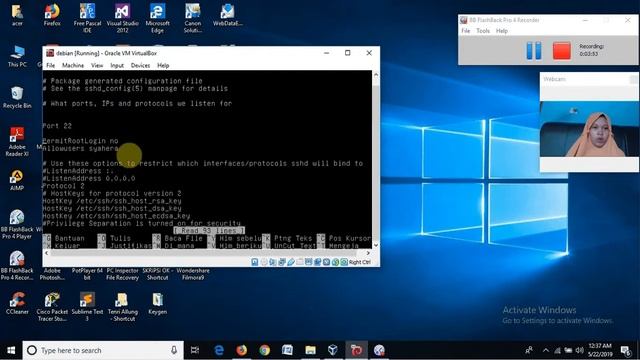Click the VirtualBox hard disk activity indicator
This screenshot has height=360, width=640.
coord(255,262)
